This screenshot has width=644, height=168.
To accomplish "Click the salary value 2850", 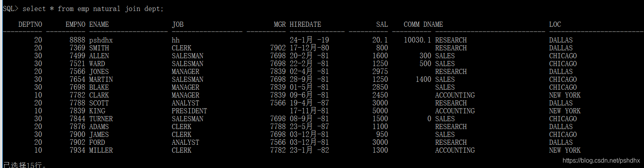I will pos(380,87).
